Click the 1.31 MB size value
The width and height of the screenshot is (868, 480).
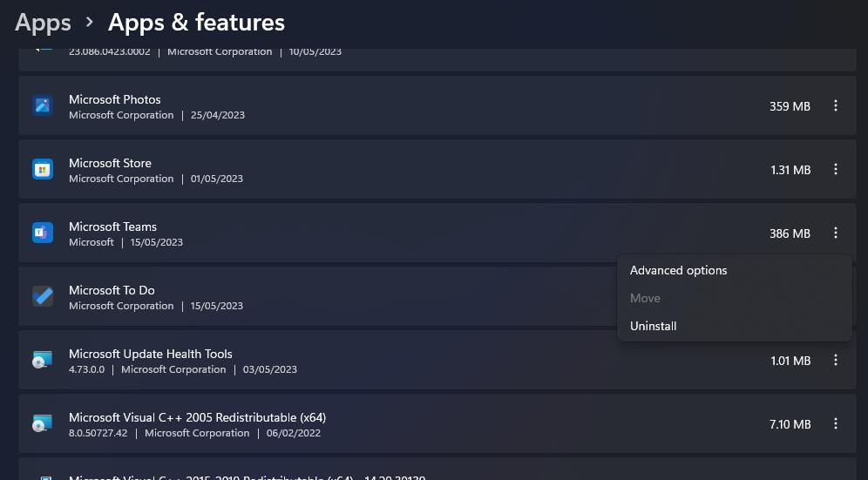[790, 170]
